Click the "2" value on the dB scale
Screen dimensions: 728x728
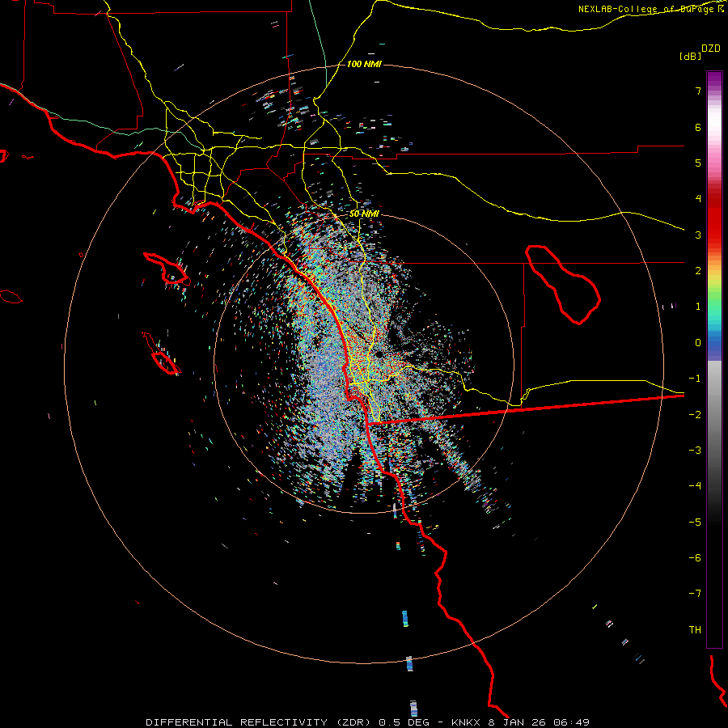point(698,271)
